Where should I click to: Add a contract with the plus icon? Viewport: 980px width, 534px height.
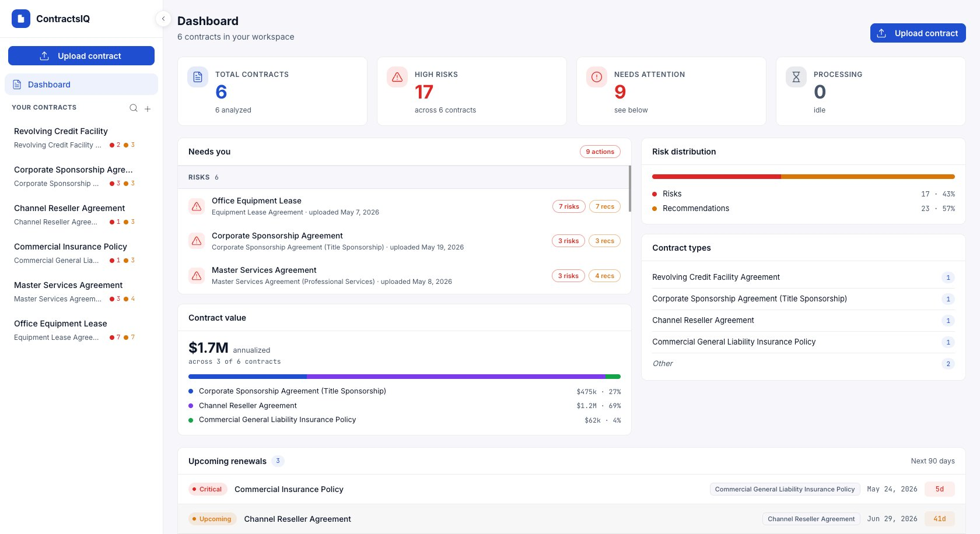[148, 108]
